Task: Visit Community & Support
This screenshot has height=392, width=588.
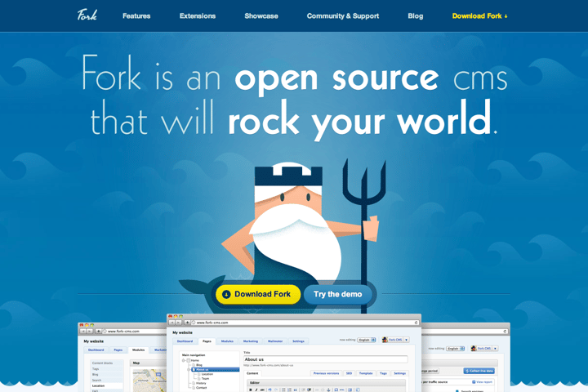Action: 343,16
